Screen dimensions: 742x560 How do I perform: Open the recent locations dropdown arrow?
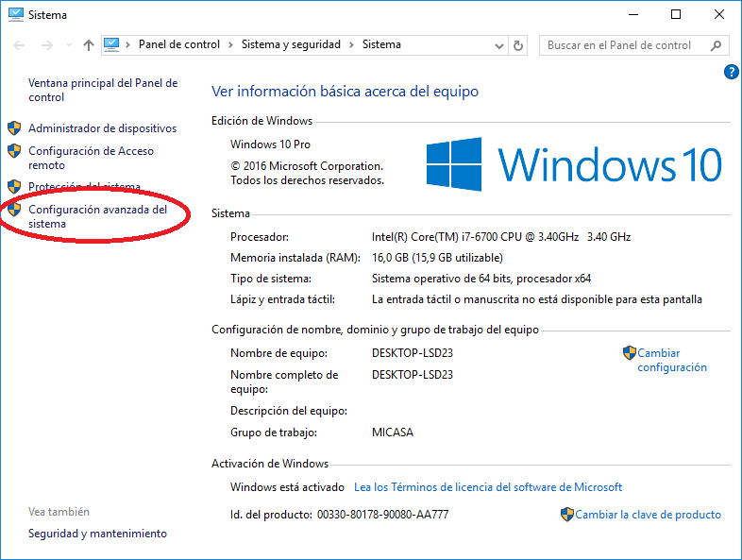pyautogui.click(x=69, y=45)
